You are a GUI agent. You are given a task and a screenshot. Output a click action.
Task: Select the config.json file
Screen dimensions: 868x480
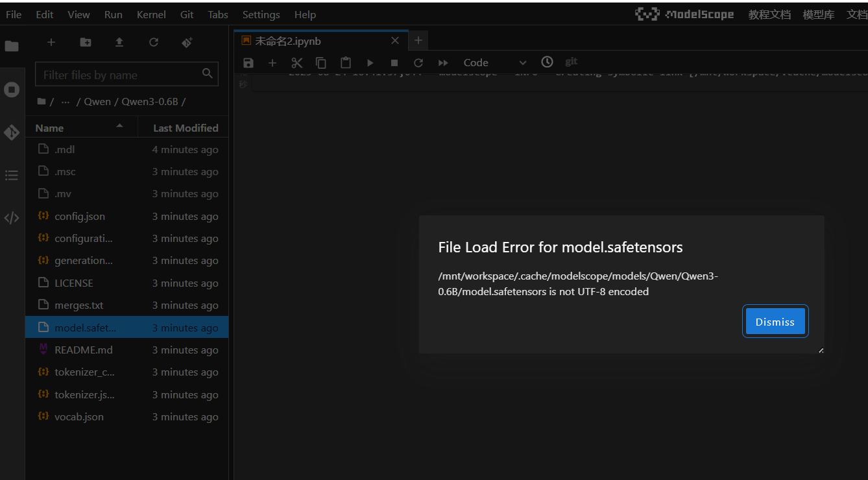tap(127, 216)
